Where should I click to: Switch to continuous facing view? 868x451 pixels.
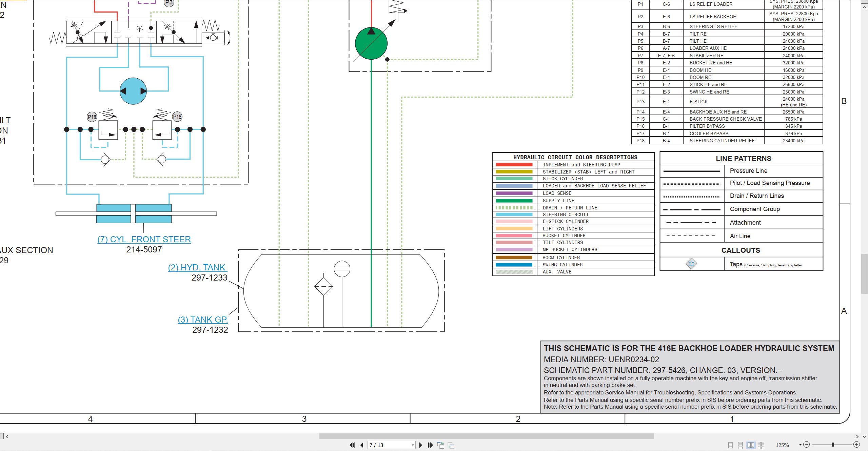[x=761, y=445]
